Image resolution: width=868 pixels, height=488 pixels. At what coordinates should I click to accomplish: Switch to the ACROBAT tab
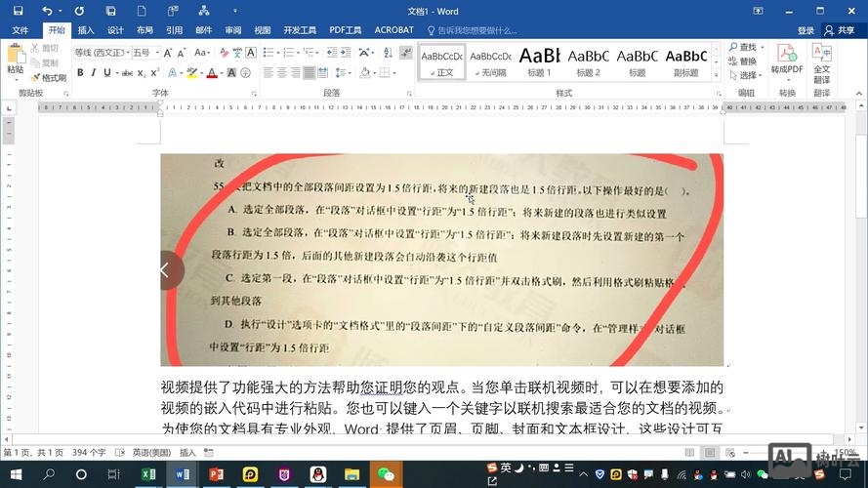pyautogui.click(x=394, y=30)
